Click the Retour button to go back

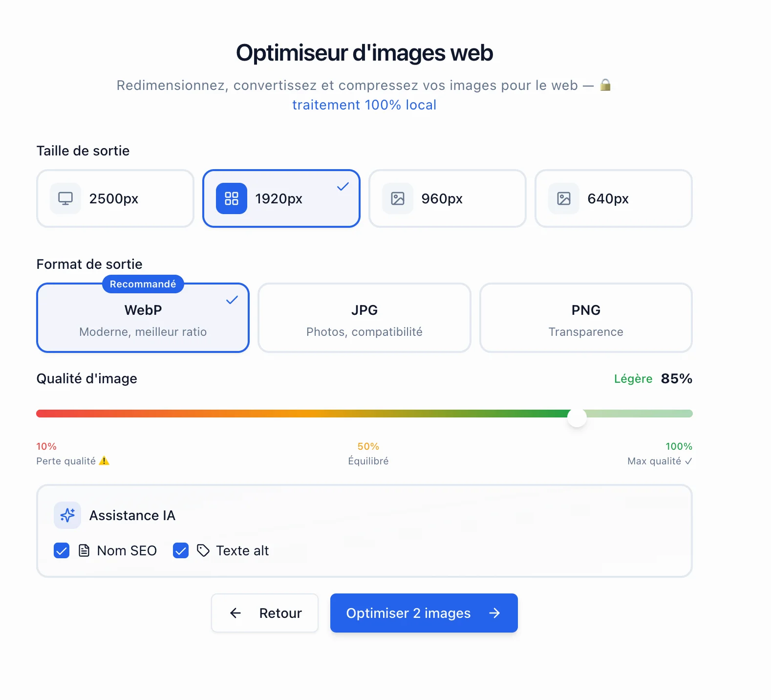click(264, 613)
